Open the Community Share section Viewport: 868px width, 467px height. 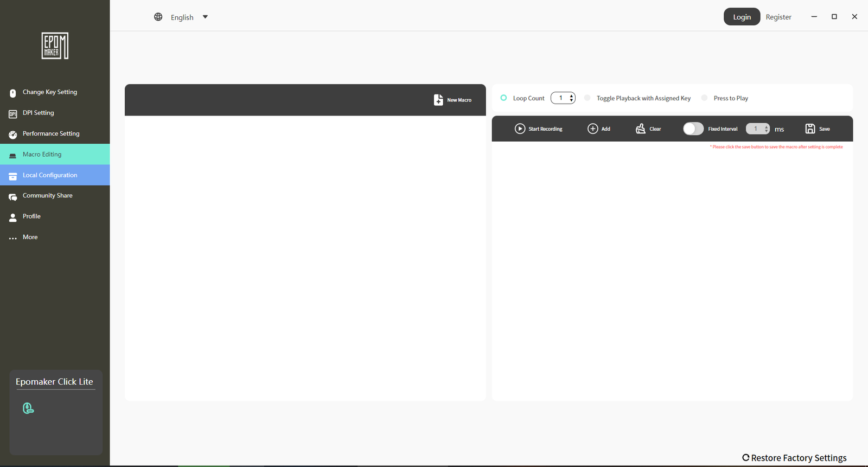[48, 196]
